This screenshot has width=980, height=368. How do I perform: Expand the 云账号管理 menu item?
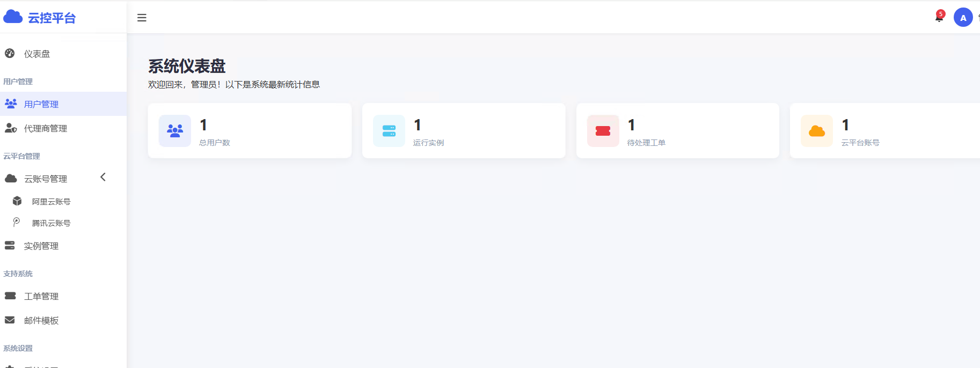46,179
